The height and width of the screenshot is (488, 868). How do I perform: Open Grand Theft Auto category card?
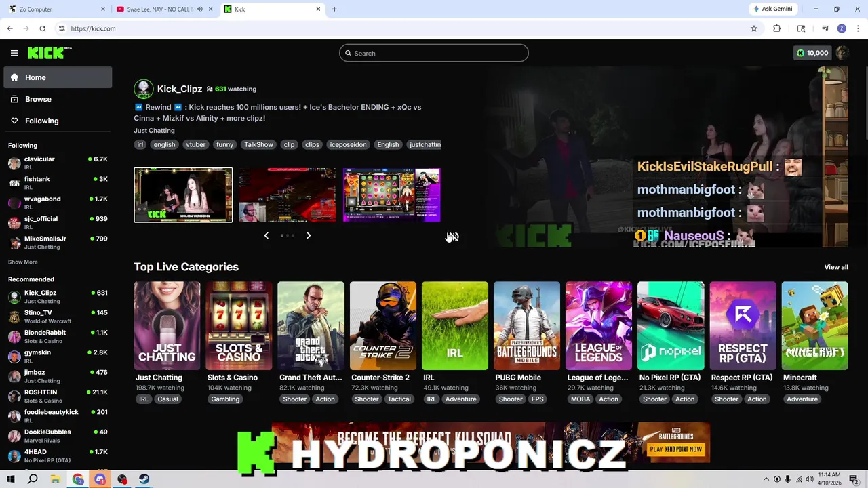tap(311, 326)
